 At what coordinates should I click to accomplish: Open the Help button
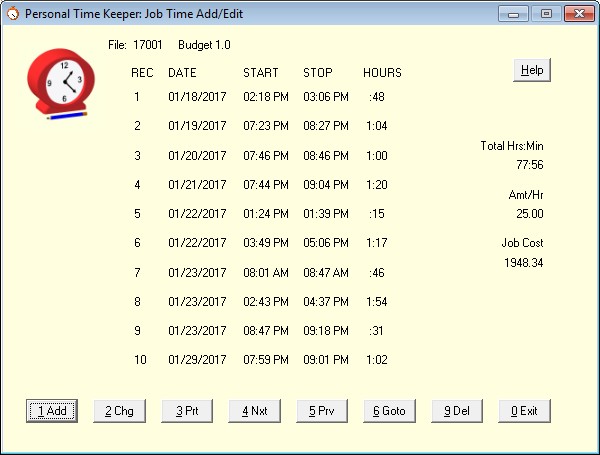(532, 70)
